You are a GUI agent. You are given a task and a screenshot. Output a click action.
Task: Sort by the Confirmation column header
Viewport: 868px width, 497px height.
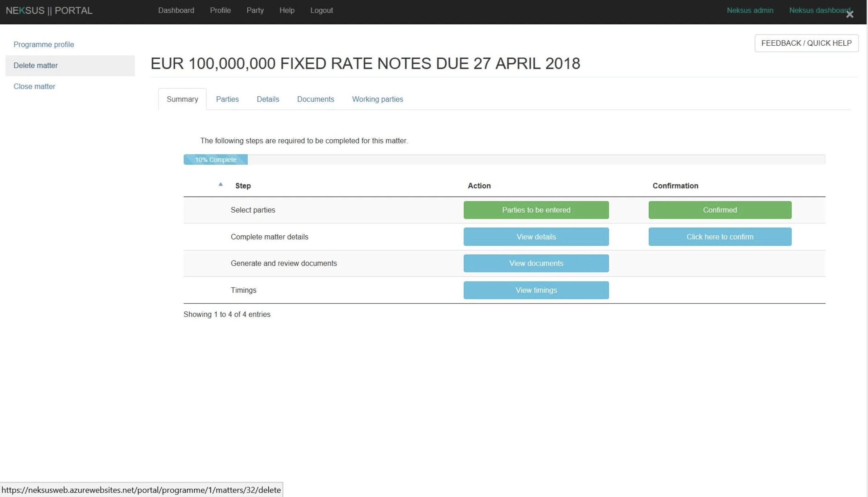(675, 186)
